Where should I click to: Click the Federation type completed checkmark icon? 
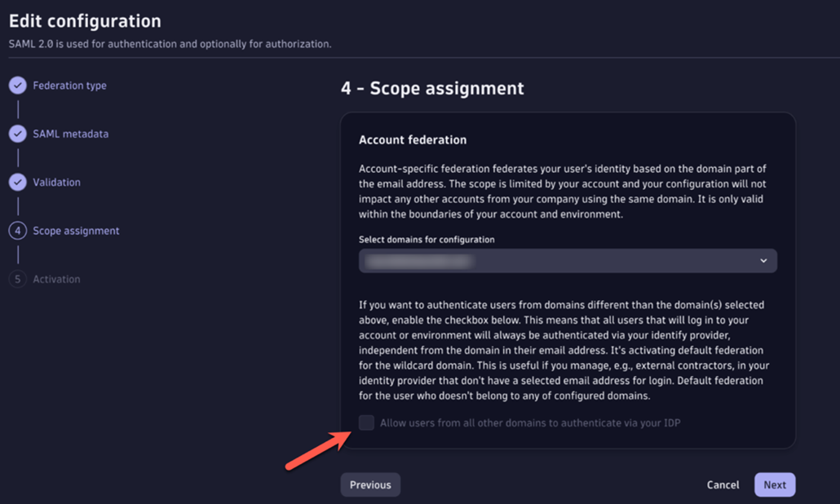pos(17,85)
